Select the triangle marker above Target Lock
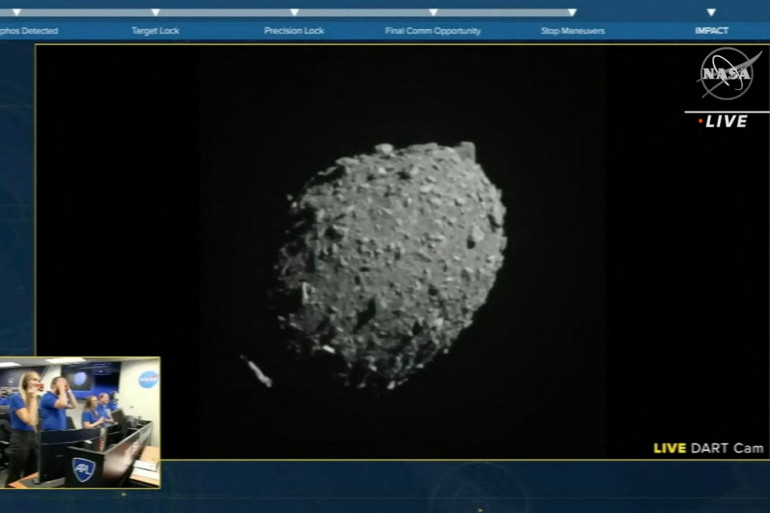This screenshot has width=770, height=513. click(x=155, y=12)
